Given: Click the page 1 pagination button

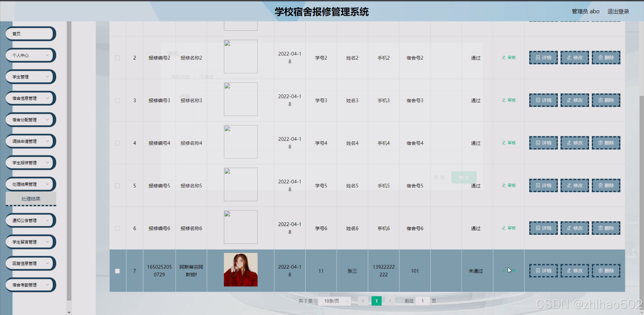Looking at the screenshot, I should [x=376, y=301].
